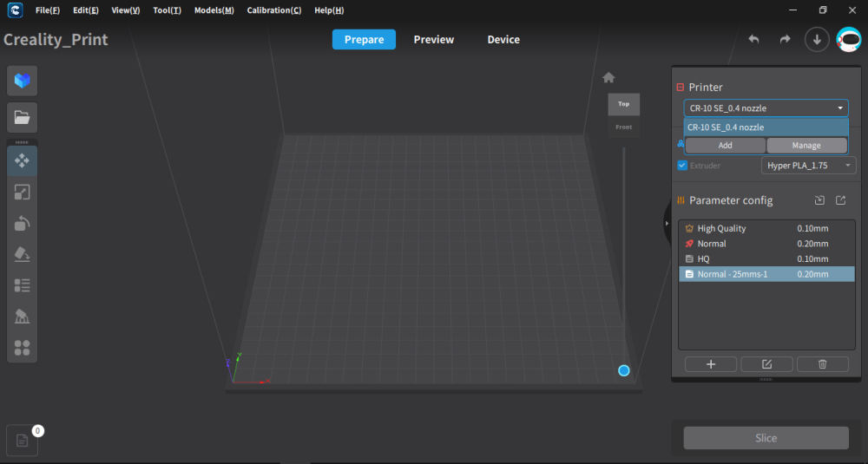This screenshot has width=868, height=464.
Task: Toggle the Extruder checkbox
Action: 682,166
